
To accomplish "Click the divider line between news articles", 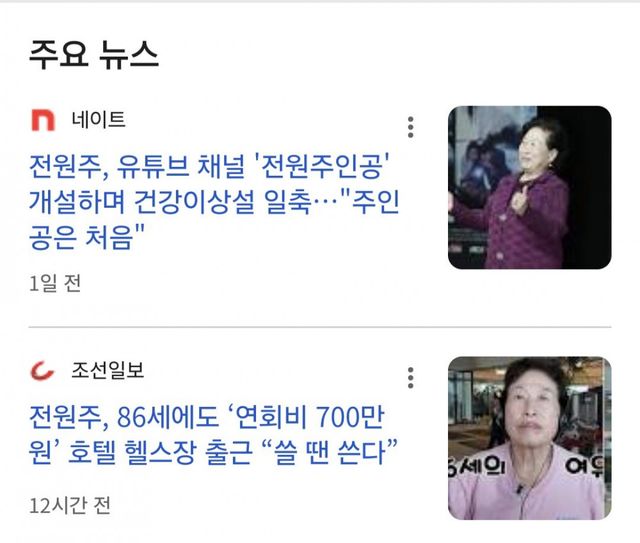I will click(x=320, y=327).
